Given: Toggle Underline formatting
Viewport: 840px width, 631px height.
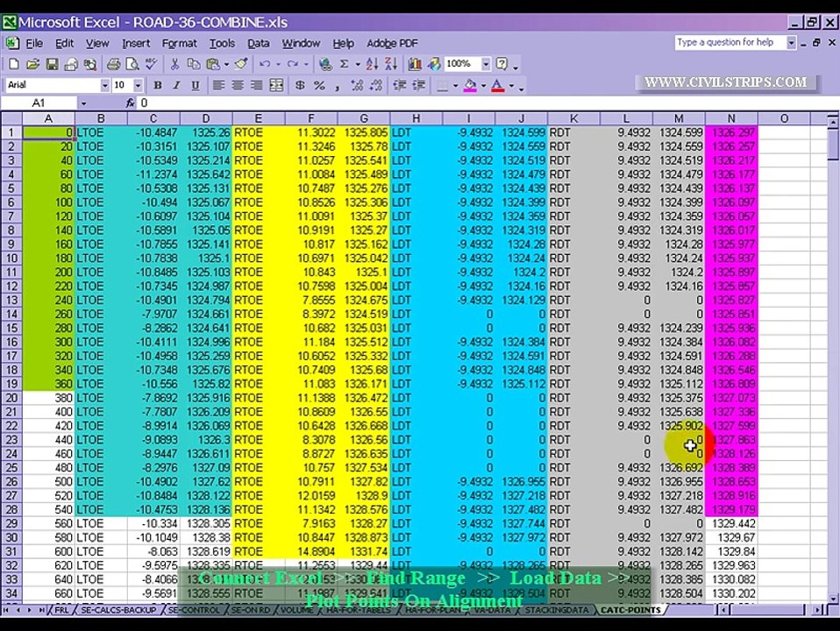Looking at the screenshot, I should (196, 85).
